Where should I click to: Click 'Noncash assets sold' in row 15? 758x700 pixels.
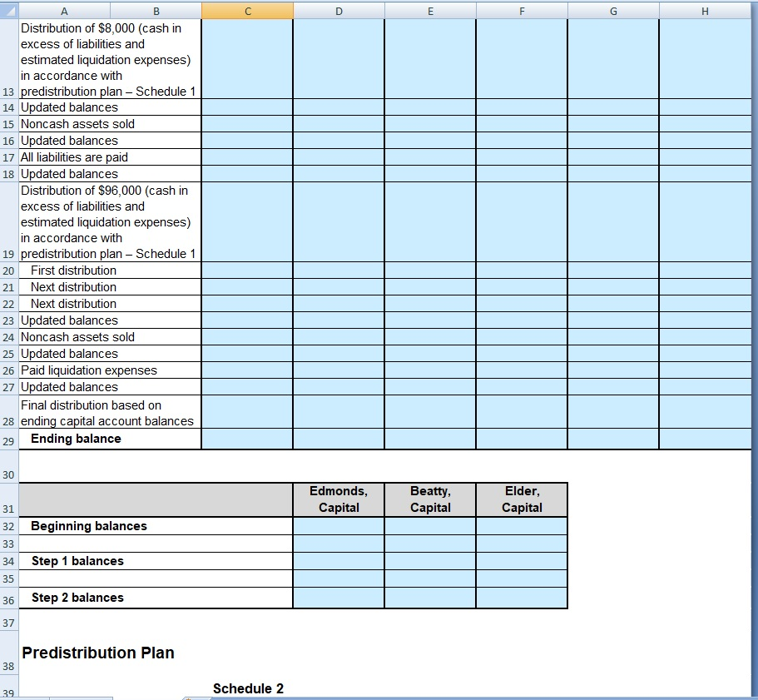[x=110, y=124]
